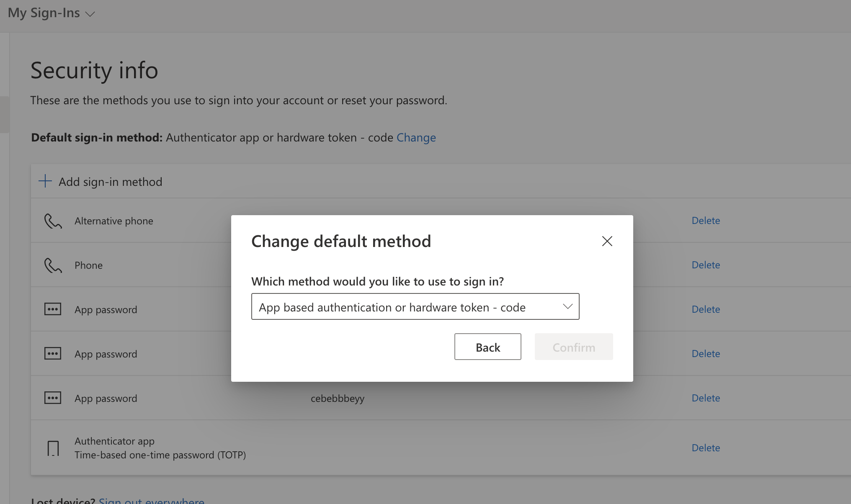Image resolution: width=851 pixels, height=504 pixels.
Task: Select the Authenticator app TOTP row
Action: click(x=160, y=447)
